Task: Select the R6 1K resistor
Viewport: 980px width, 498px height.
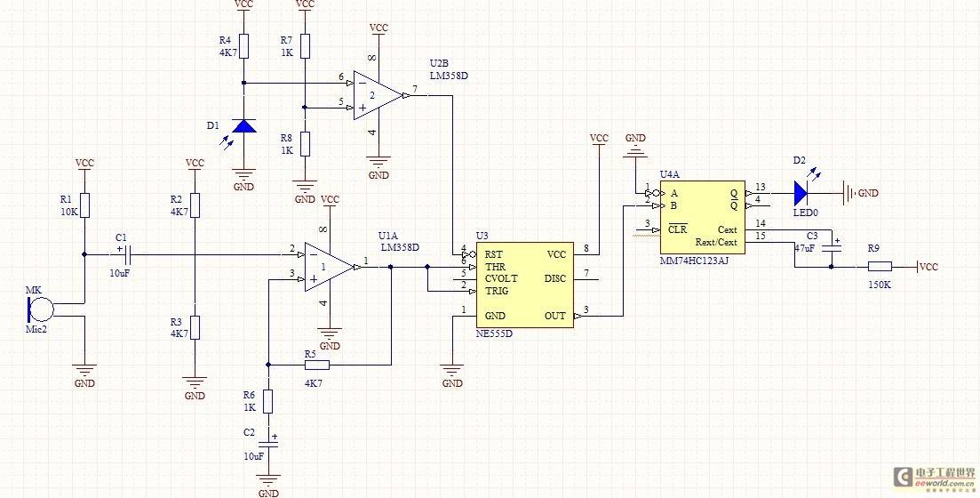Action: 268,402
